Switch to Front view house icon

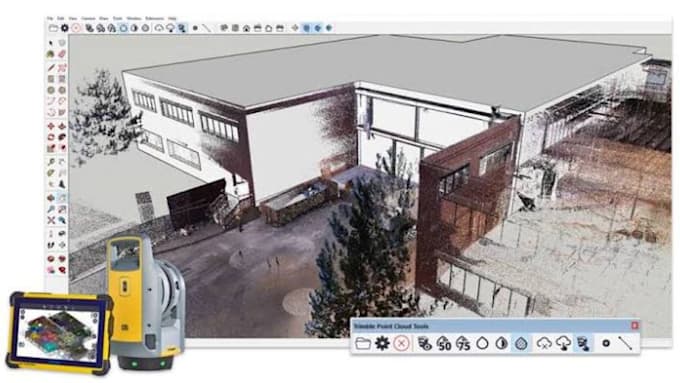[x=246, y=28]
